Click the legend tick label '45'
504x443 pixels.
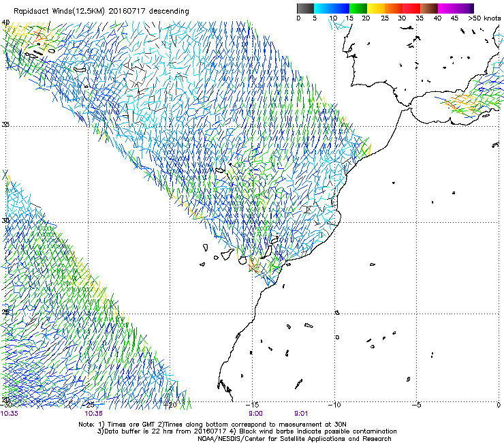click(454, 18)
